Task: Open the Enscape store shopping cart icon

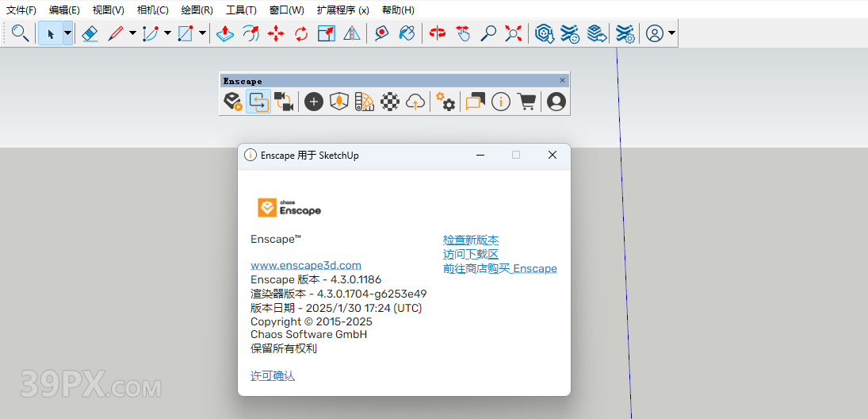Action: coord(526,102)
